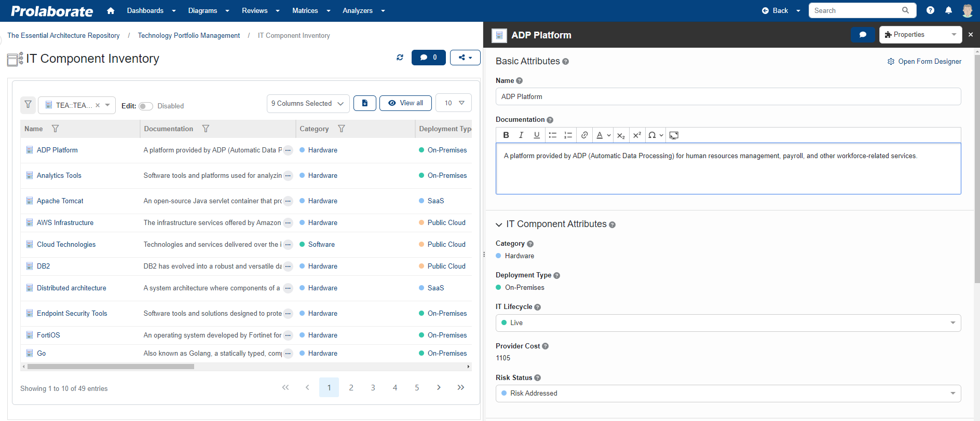Open the AWS Infrastructure row link
The height and width of the screenshot is (421, 980).
65,223
